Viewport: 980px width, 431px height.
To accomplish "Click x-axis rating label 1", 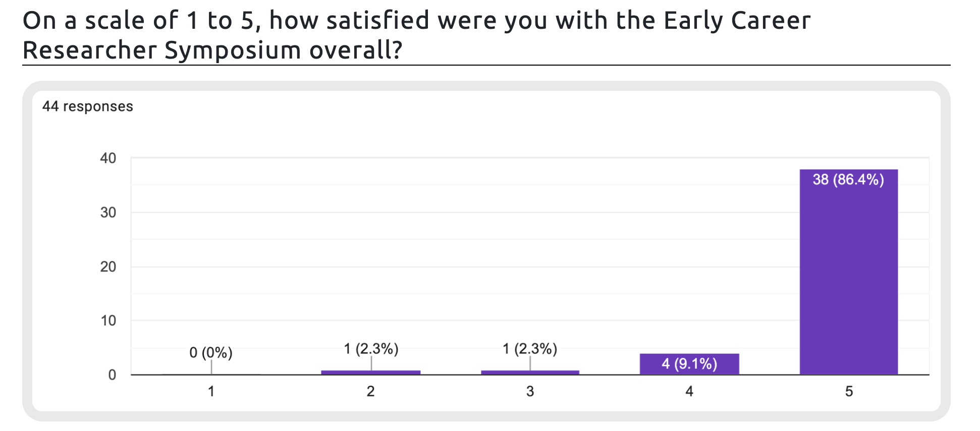I will point(211,392).
